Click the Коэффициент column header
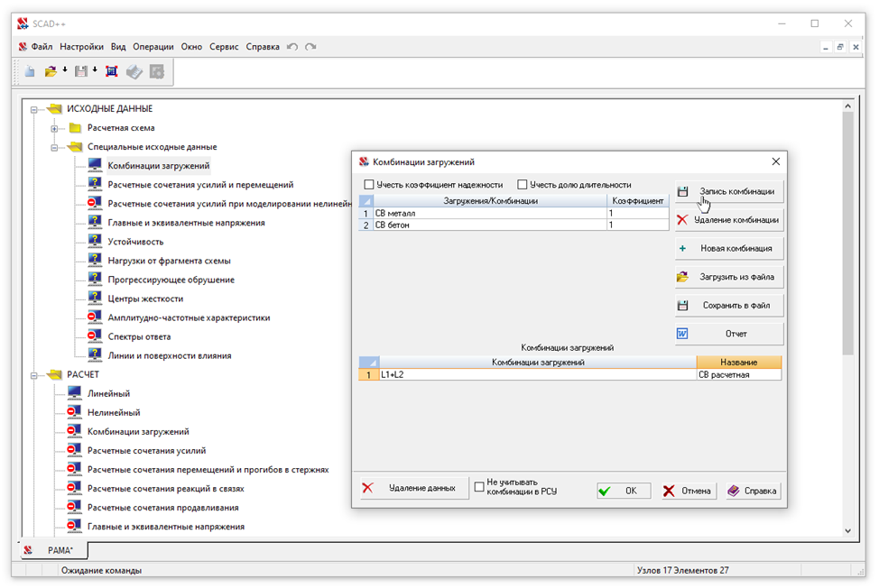The height and width of the screenshot is (588, 879). click(638, 200)
